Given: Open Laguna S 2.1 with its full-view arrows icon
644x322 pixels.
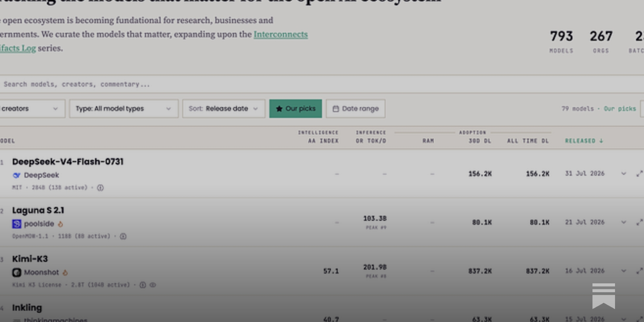Looking at the screenshot, I should pyautogui.click(x=639, y=222).
